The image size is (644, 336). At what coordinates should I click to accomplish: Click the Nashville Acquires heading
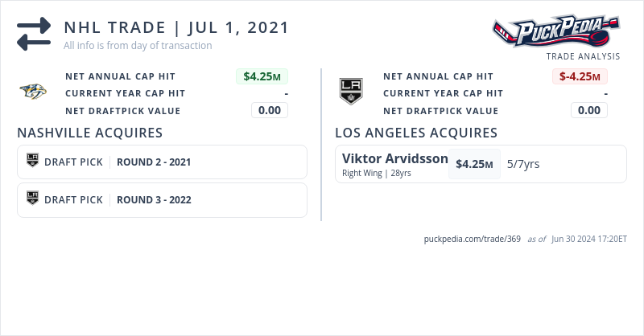pos(90,133)
